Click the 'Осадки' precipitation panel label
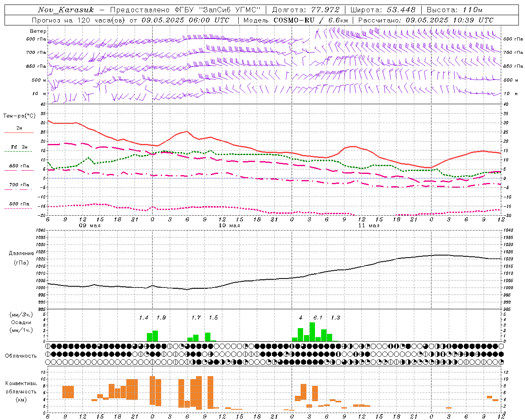Viewport: 525px width, 420px height. click(x=21, y=322)
